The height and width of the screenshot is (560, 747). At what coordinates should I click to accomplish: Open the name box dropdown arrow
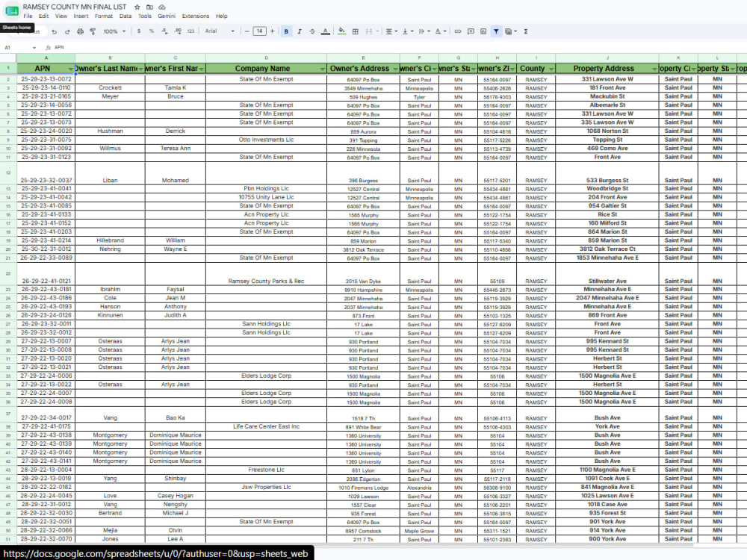34,48
